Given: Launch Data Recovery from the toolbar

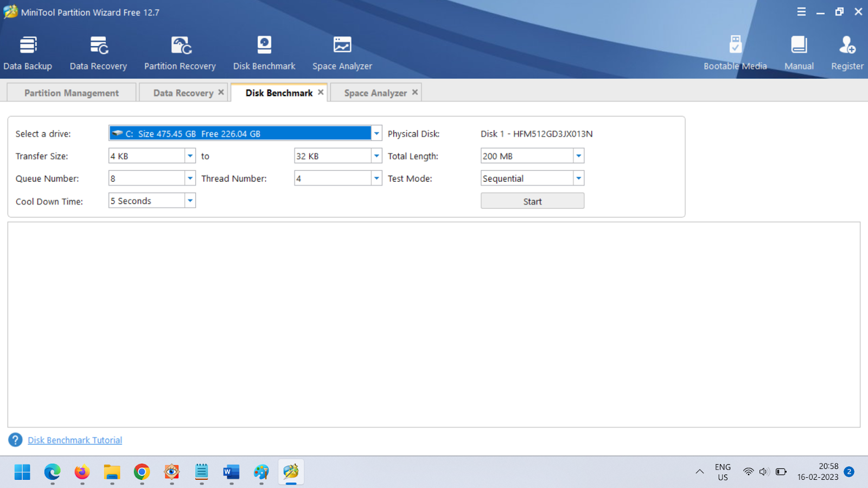Looking at the screenshot, I should (x=98, y=53).
